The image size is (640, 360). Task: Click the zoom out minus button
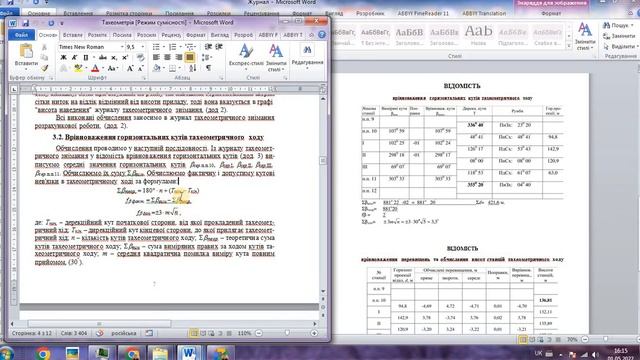pyautogui.click(x=259, y=333)
